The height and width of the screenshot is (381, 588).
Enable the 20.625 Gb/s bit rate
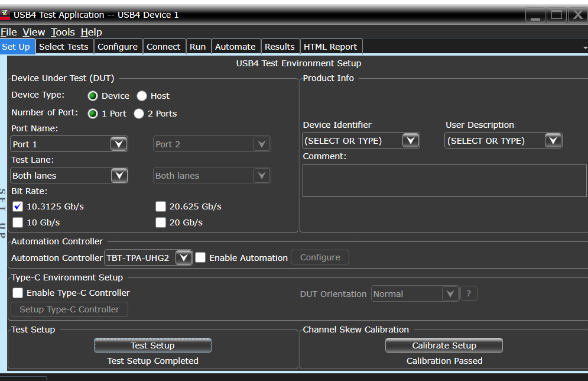(x=161, y=206)
